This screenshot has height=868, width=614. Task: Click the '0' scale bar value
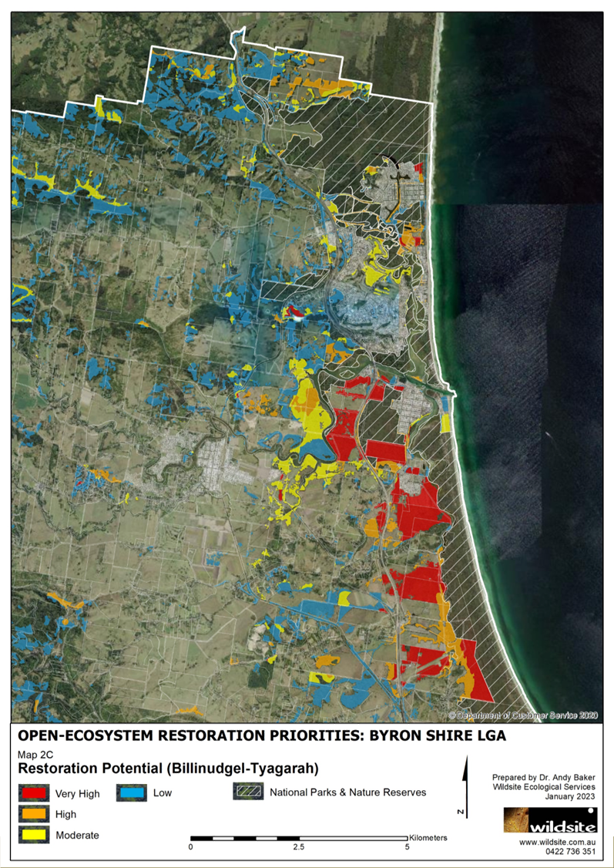click(191, 847)
